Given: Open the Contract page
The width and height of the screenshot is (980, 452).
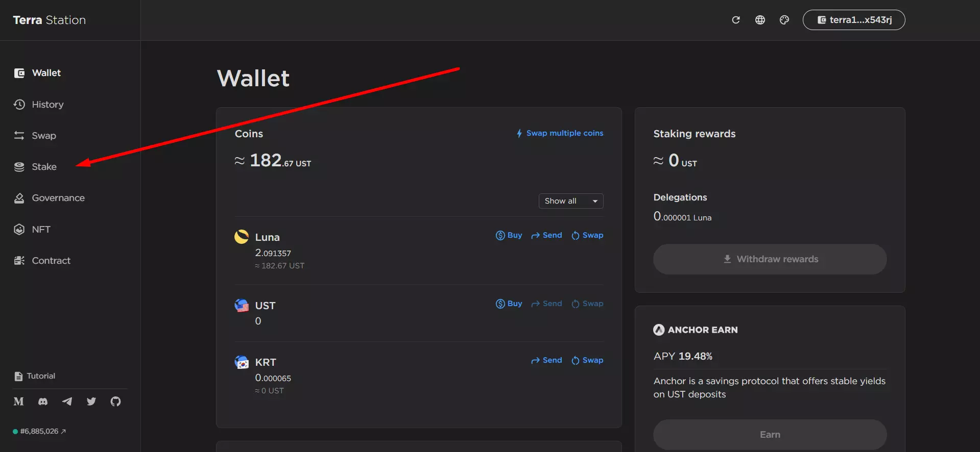Looking at the screenshot, I should (x=42, y=260).
